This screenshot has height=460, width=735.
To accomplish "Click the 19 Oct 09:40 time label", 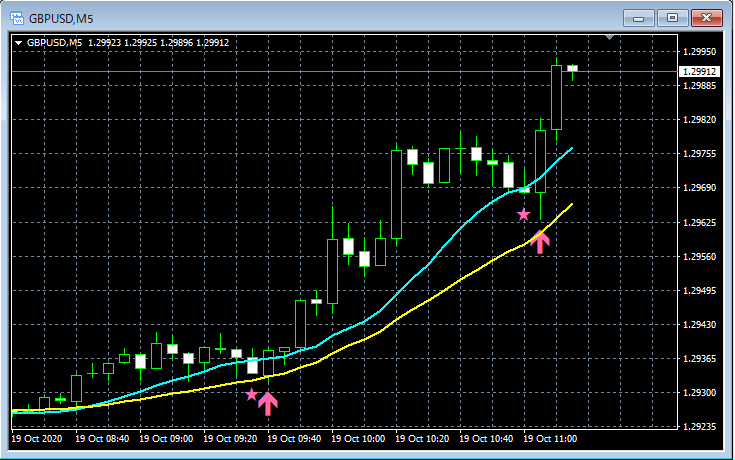I will pos(294,439).
